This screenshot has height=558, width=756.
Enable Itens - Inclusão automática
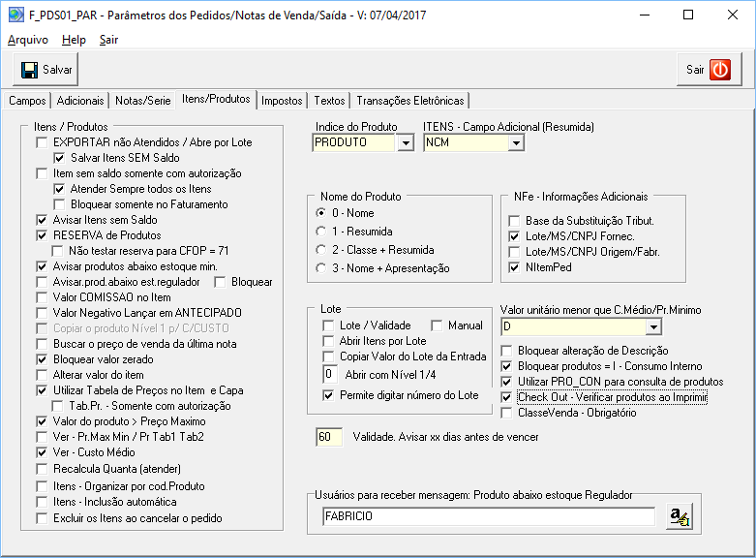coord(42,502)
